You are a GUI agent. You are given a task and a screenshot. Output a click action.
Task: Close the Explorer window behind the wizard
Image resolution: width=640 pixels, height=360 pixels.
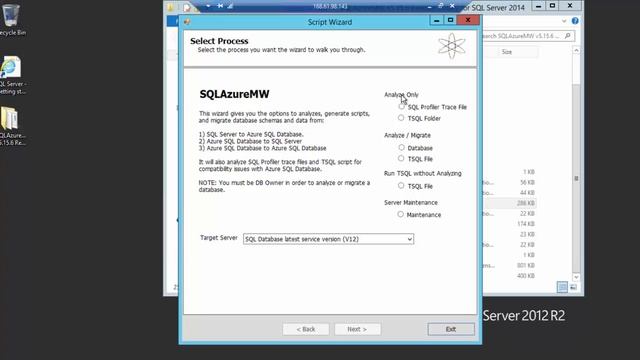[x=570, y=6]
